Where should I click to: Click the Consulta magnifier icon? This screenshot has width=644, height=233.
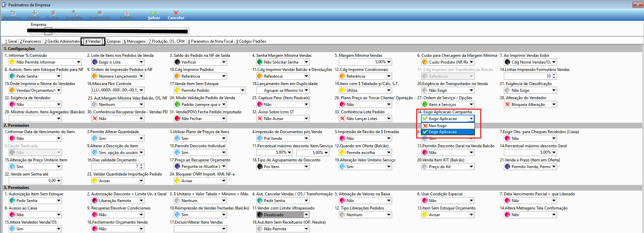pos(74,13)
